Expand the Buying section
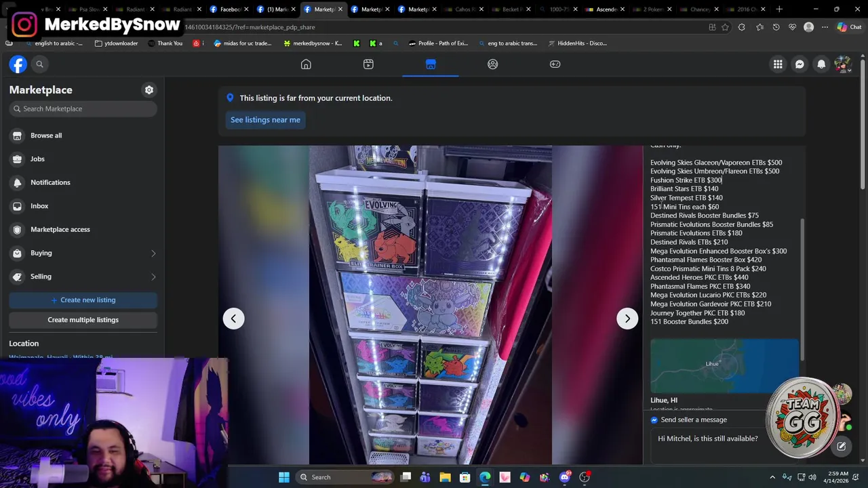 tap(83, 253)
